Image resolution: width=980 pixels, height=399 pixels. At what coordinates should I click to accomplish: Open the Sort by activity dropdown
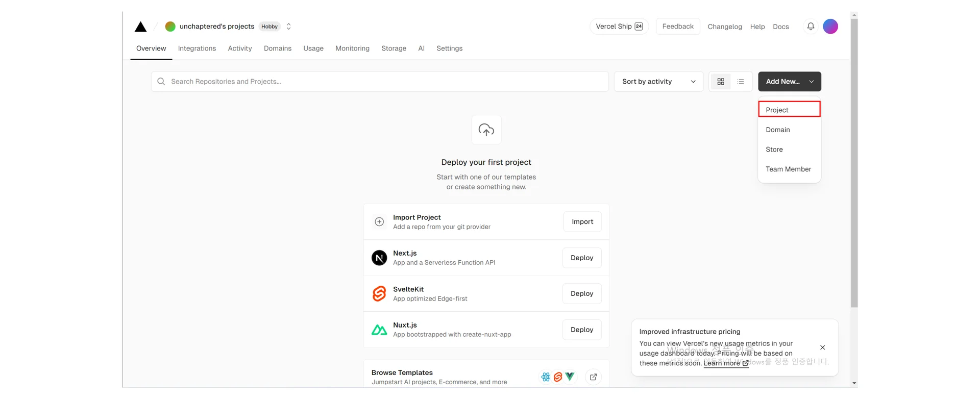pos(658,82)
